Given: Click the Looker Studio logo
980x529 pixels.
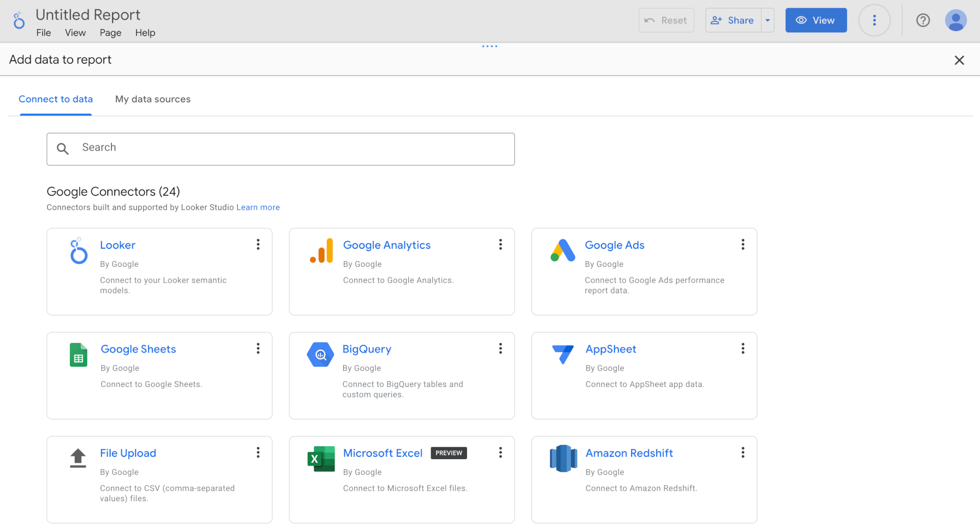Looking at the screenshot, I should pos(19,20).
